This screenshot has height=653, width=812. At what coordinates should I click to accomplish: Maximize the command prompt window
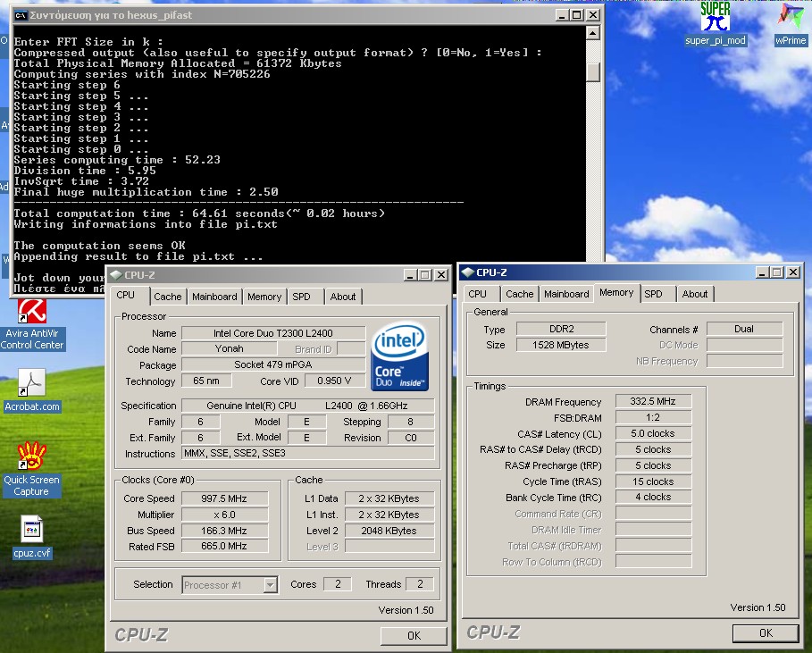(x=577, y=15)
